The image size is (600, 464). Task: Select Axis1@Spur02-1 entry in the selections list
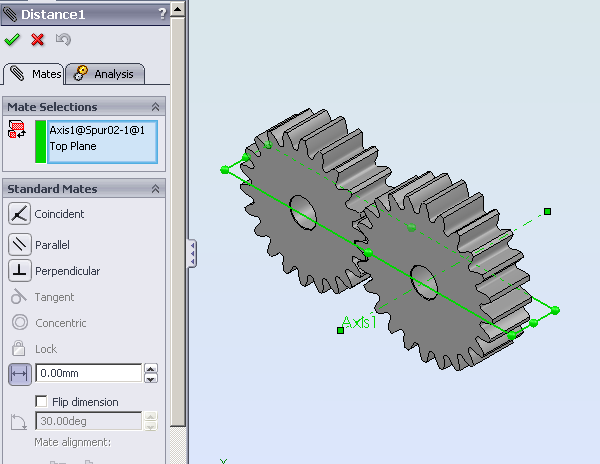(x=97, y=130)
